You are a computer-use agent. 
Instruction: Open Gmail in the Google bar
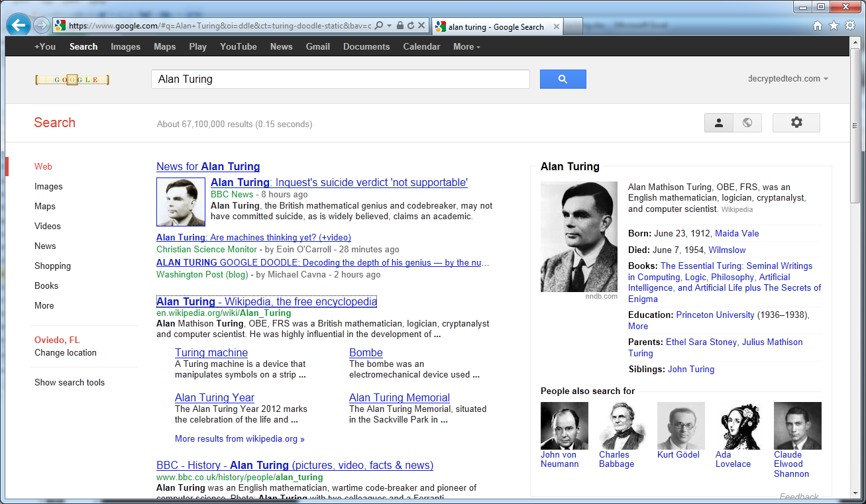pos(318,46)
